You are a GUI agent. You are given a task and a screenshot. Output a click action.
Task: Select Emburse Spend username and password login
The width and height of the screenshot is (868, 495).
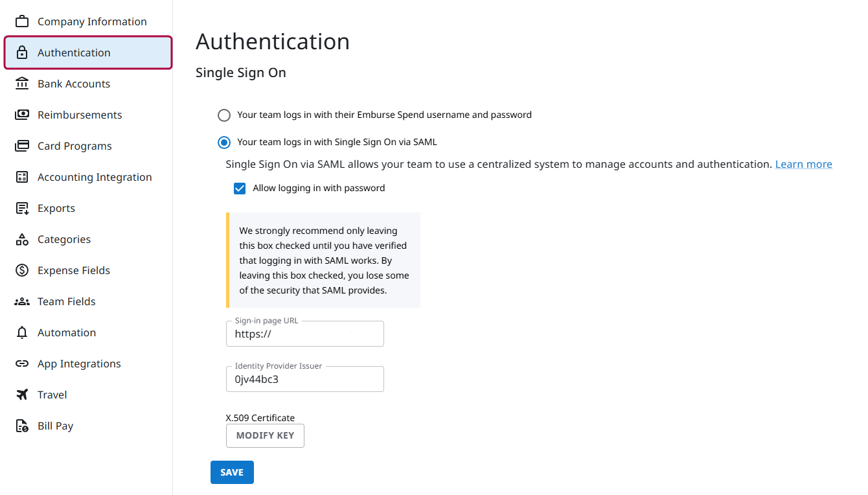(224, 115)
